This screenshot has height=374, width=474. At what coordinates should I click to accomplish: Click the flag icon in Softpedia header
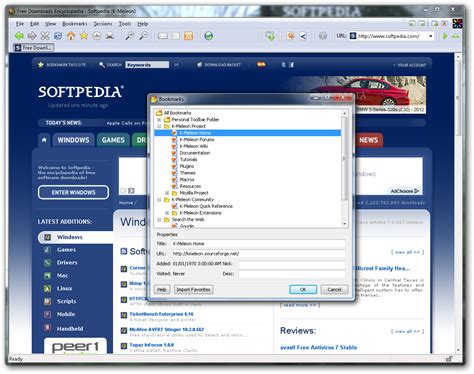tap(261, 64)
